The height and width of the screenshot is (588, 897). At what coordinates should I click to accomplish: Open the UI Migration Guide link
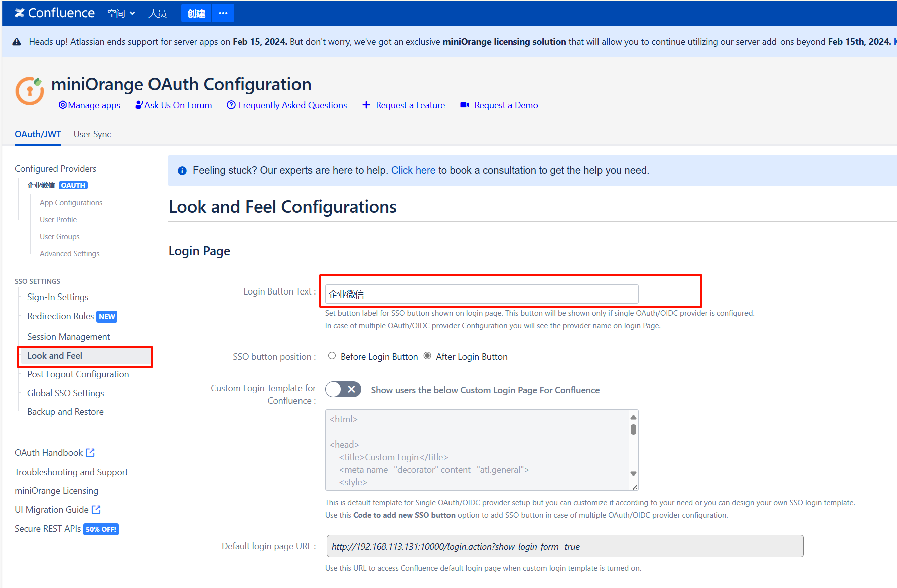[x=51, y=510]
